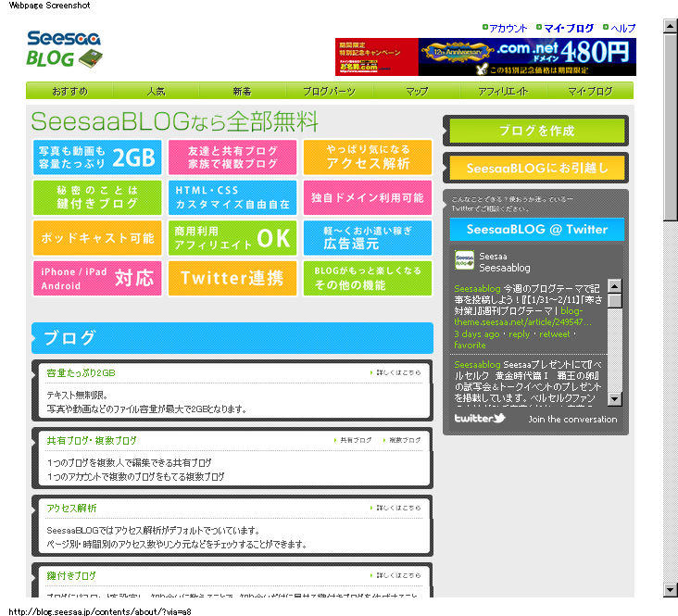This screenshot has width=678, height=616.
Task: Click the SeesaaBLOG @ Twitter button
Action: 537,229
